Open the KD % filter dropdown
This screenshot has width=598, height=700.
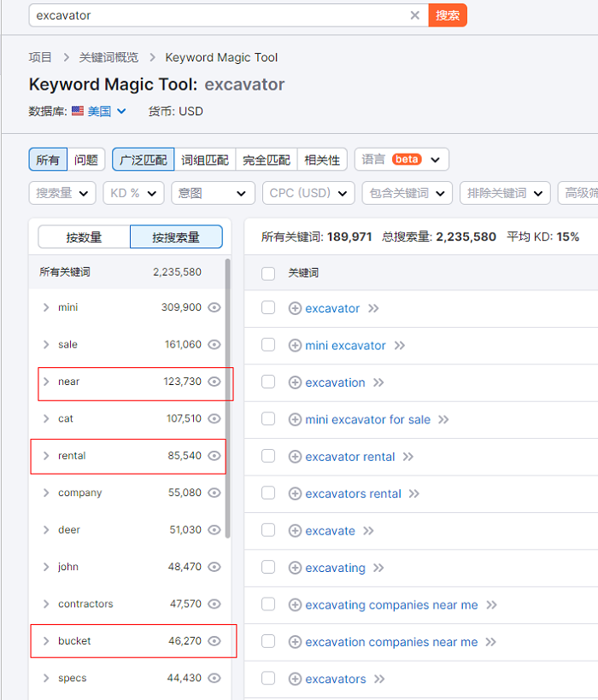[133, 193]
